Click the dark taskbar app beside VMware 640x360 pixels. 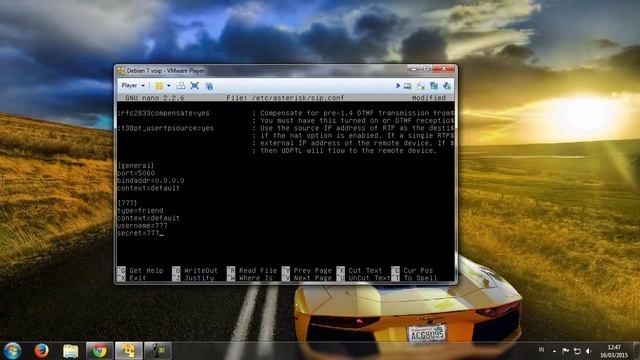157,351
